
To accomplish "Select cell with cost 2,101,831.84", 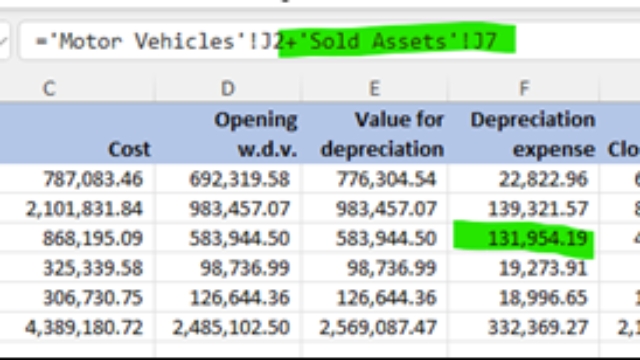I will 78,209.
